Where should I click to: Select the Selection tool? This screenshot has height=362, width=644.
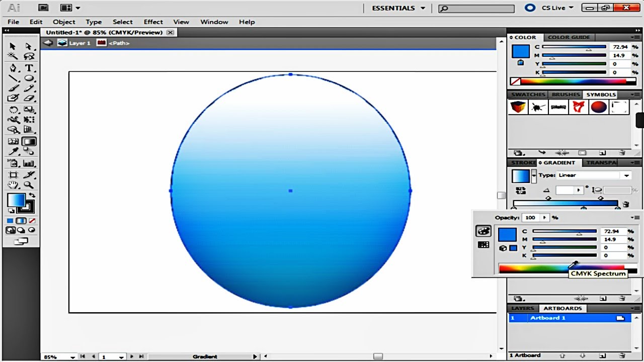[13, 46]
